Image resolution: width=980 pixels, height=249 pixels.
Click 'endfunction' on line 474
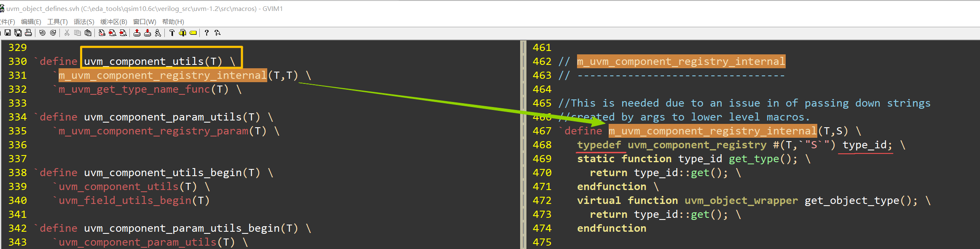[x=612, y=228]
